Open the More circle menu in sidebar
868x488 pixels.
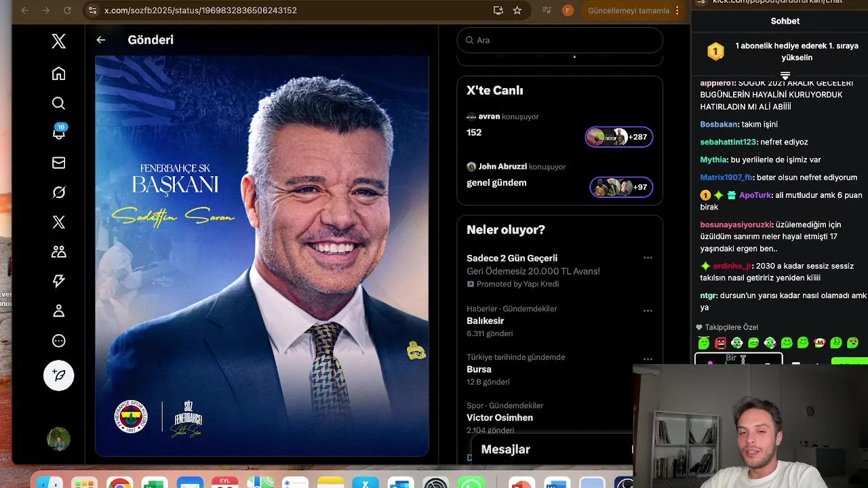click(59, 341)
